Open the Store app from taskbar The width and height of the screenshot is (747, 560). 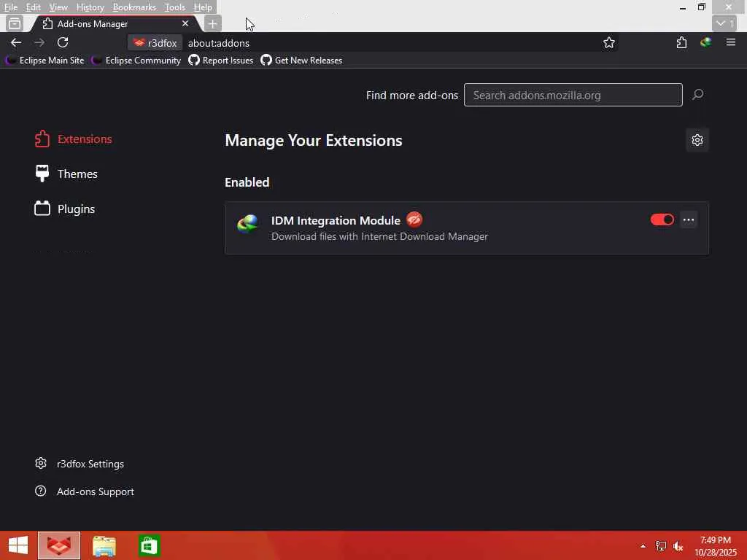pyautogui.click(x=149, y=545)
